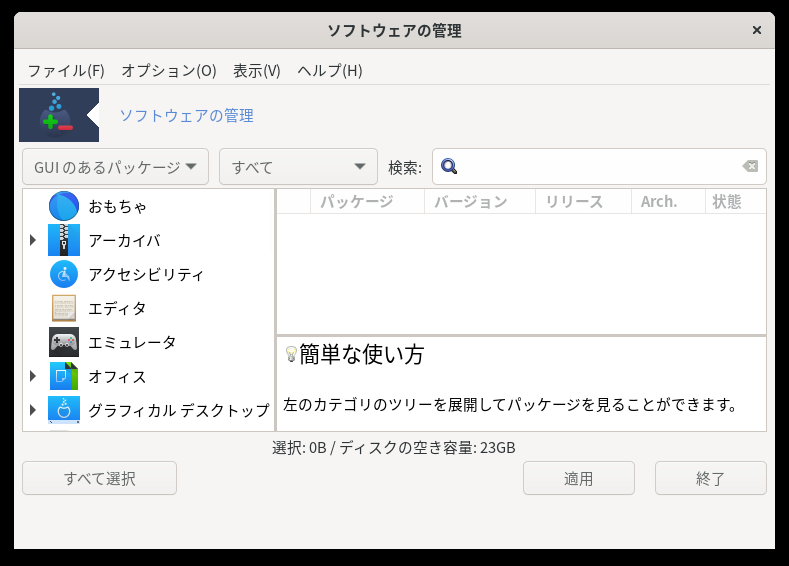Viewport: 789px width, 566px height.
Task: Click the lightbulb icon next to 簡単な使い方
Action: tap(291, 354)
